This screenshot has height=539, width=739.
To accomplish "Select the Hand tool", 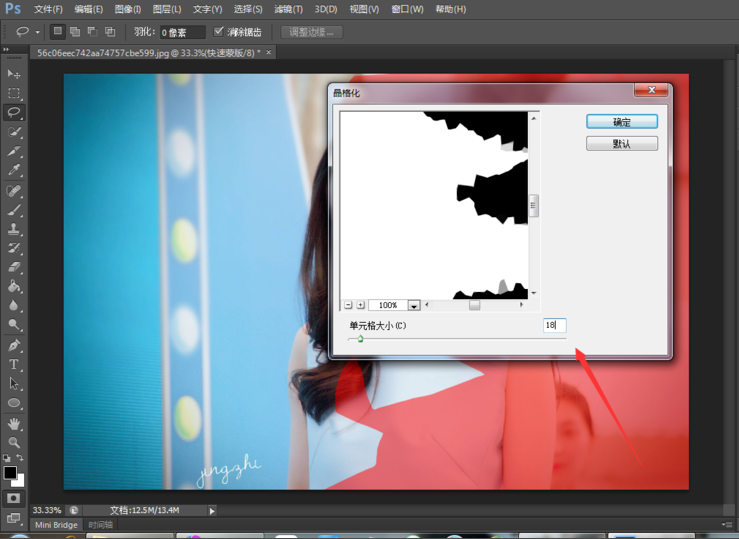I will coord(14,423).
